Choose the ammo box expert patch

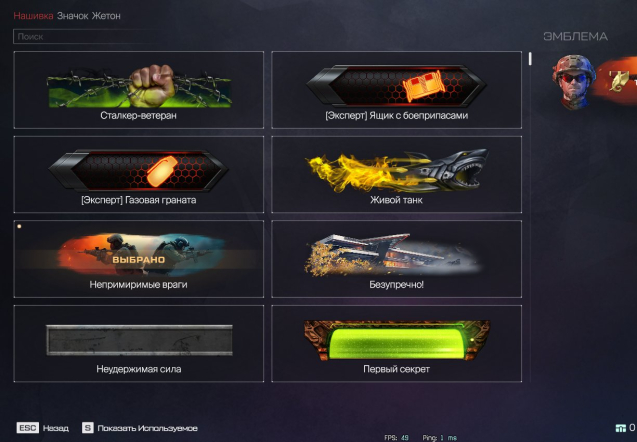coord(396,90)
